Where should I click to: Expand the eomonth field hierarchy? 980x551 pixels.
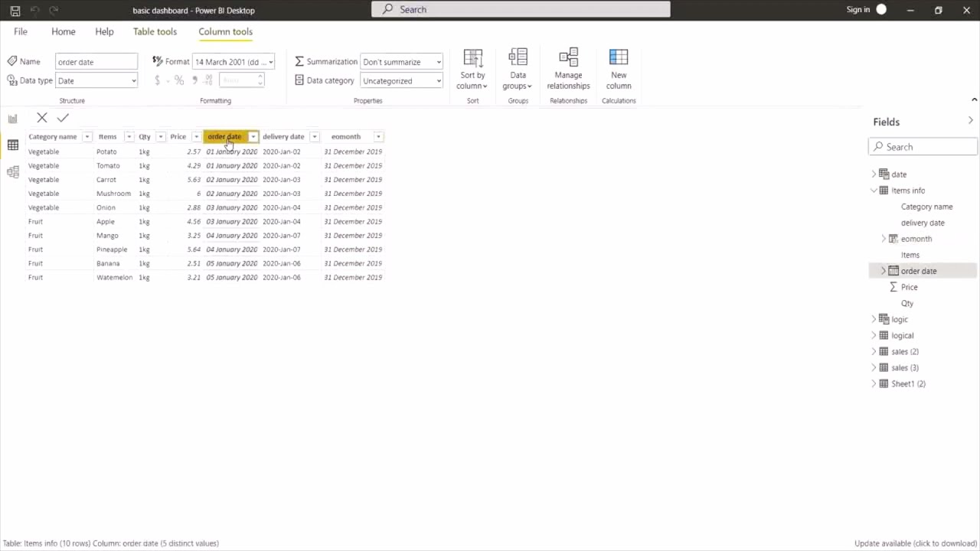pyautogui.click(x=883, y=239)
